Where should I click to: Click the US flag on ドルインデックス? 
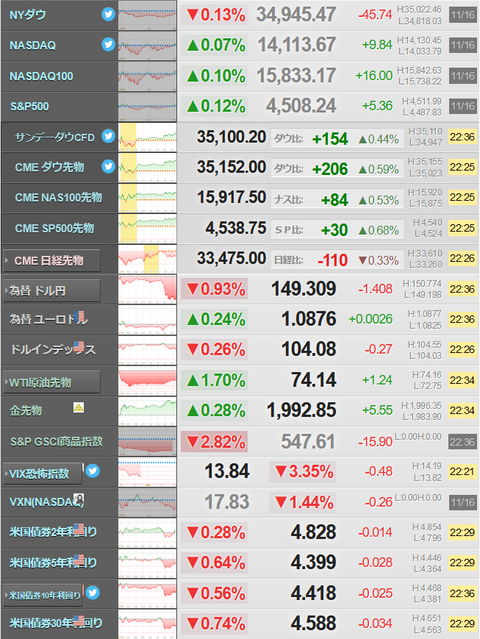point(79,346)
